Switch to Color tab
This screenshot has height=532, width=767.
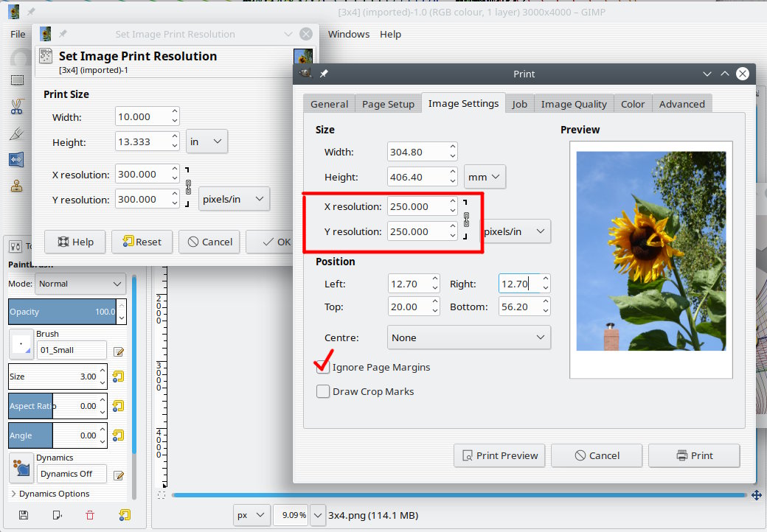[633, 104]
